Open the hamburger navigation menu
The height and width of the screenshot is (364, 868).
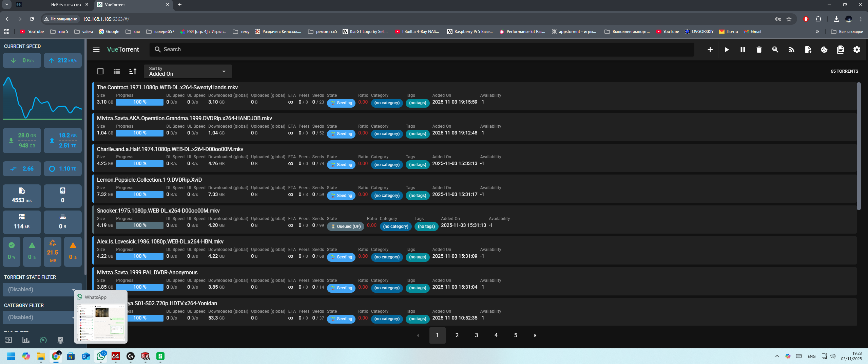click(x=96, y=50)
